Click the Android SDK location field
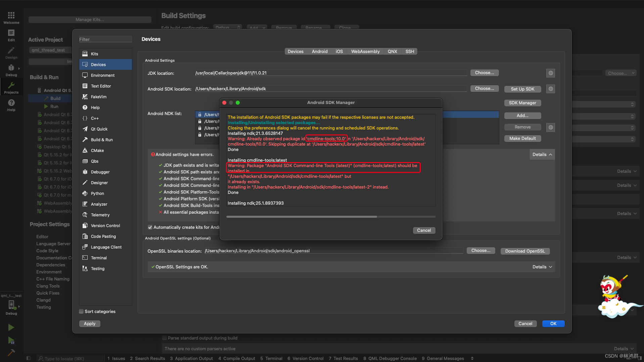The width and height of the screenshot is (644, 362). [x=331, y=89]
